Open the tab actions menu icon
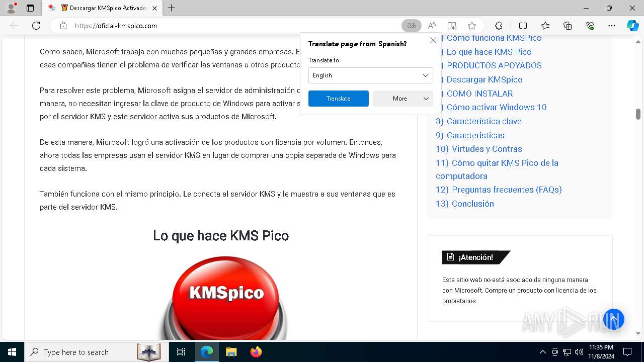Screen dimensions: 644x362 [30, 8]
